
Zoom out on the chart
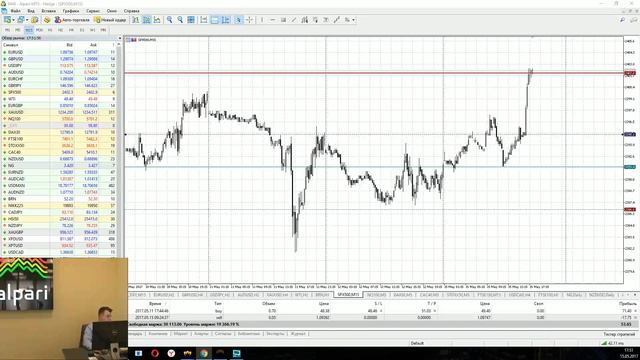[180, 20]
